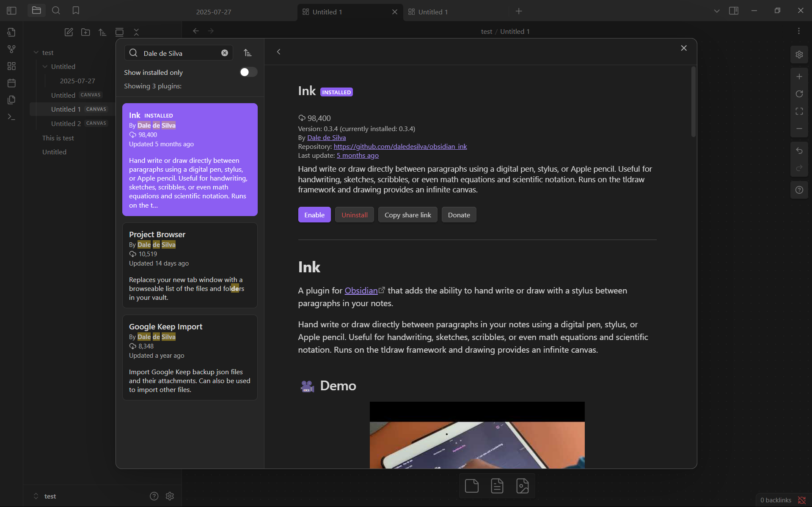Screen dimensions: 812x507
Task: Play the Ink demo video thumbnail
Action: (x=477, y=435)
